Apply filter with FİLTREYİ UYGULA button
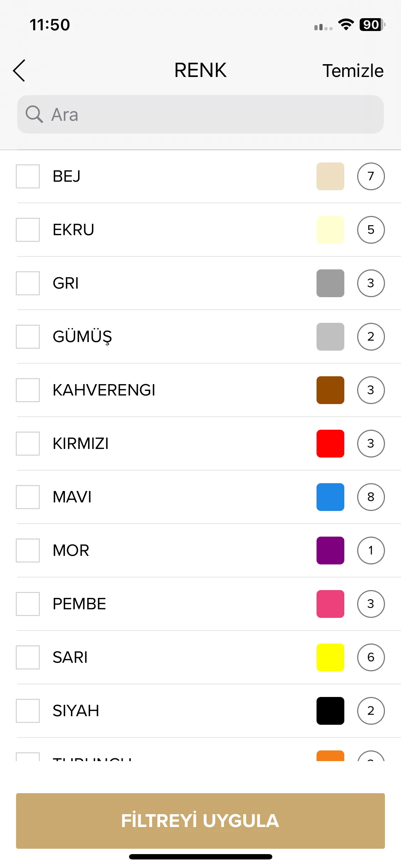 pos(200,821)
